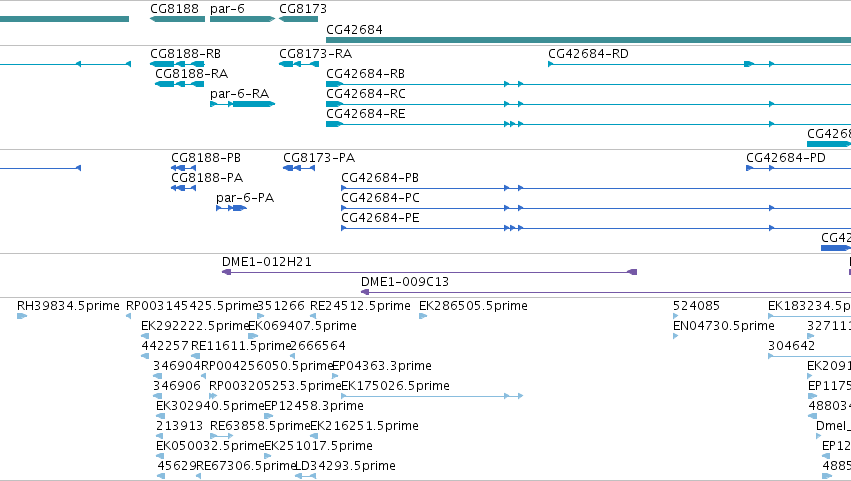Click the 213913 EST label
Viewport: 851px width, 481px height.
coord(180,427)
